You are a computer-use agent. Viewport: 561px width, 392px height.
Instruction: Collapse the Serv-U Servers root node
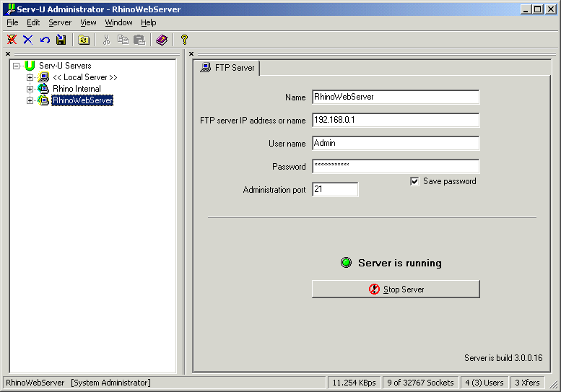(x=16, y=66)
